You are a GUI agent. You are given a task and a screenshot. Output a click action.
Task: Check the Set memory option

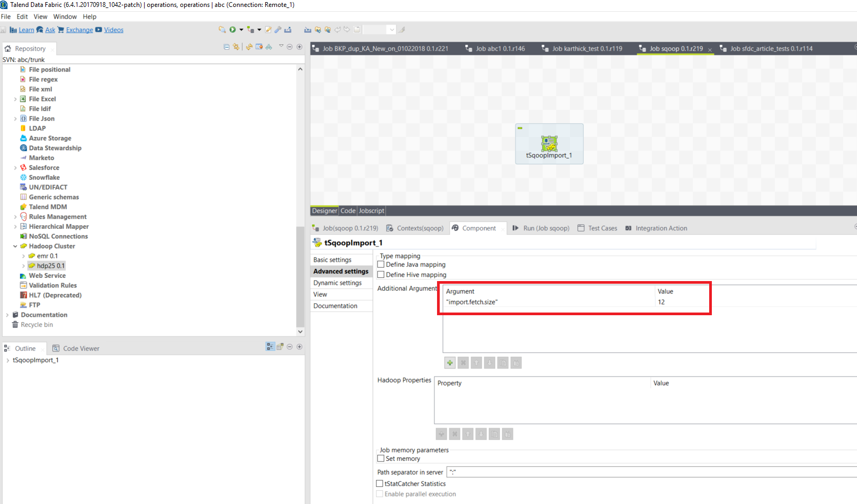(x=381, y=458)
